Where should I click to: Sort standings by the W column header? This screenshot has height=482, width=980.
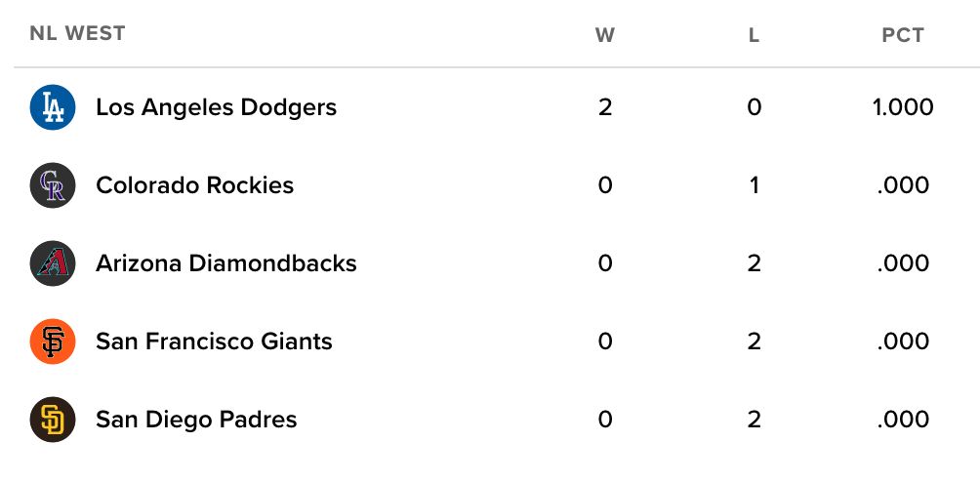605,36
